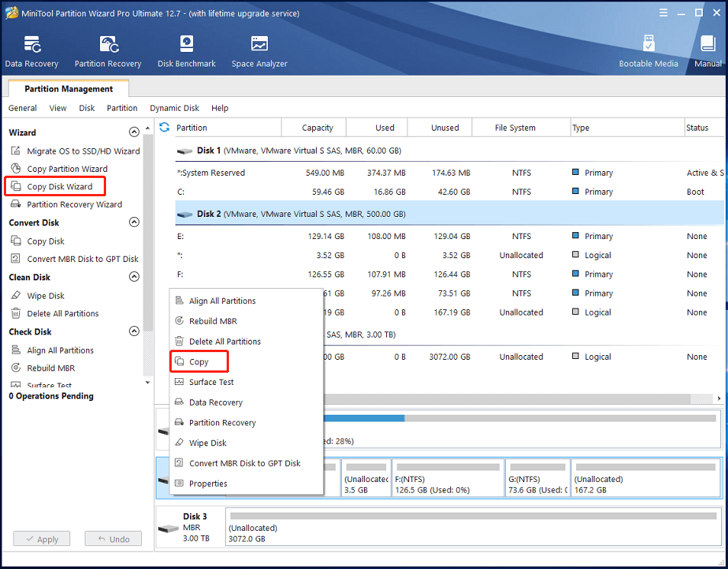Select the E: partition row

tap(449, 236)
